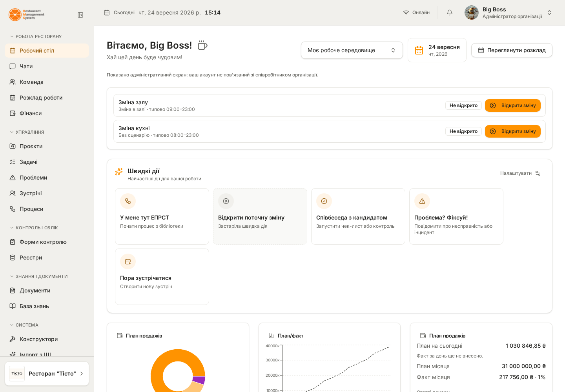Open notifications bell
Viewport: 565px width, 392px height.
coord(450,13)
